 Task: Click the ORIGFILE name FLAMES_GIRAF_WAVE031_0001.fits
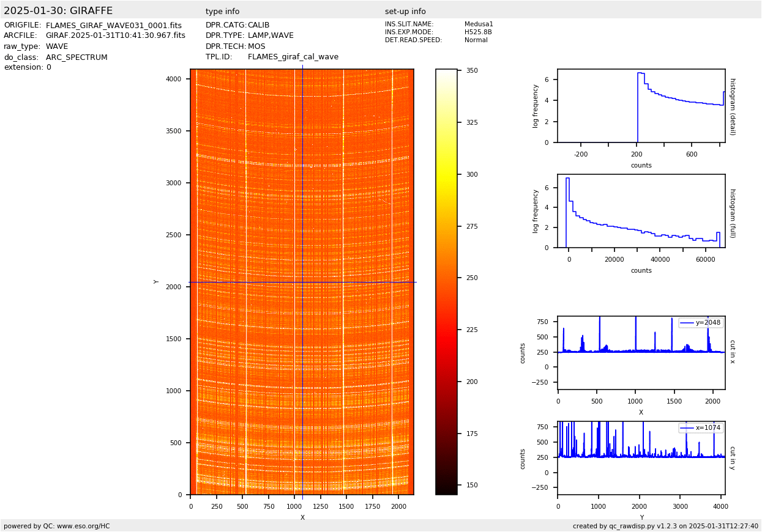(113, 26)
